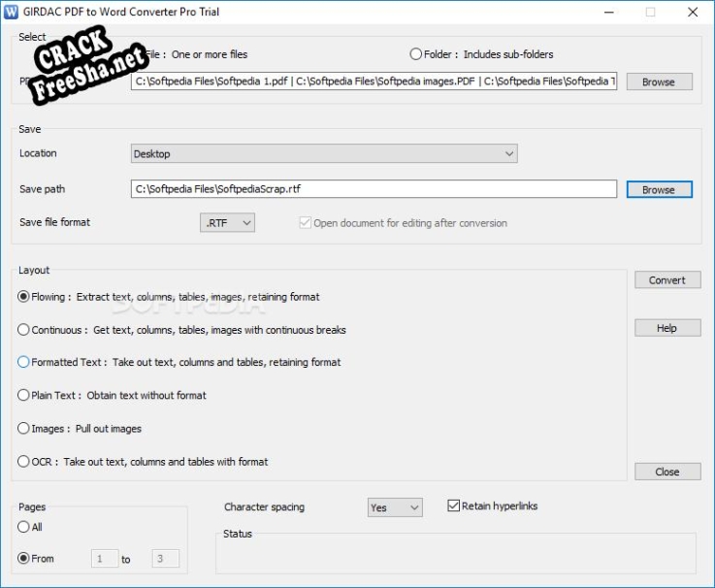715x588 pixels.
Task: Expand the Save file format .RTF dropdown
Action: (228, 223)
